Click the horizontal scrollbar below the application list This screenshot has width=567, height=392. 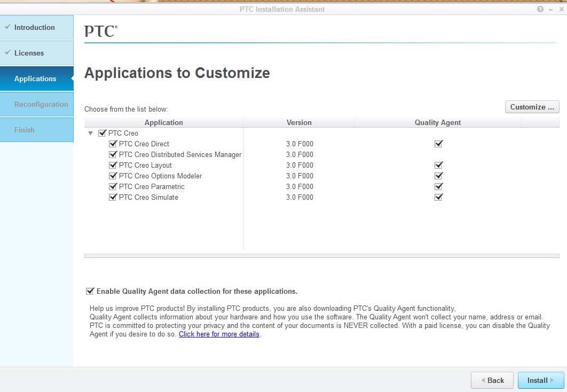[x=320, y=256]
